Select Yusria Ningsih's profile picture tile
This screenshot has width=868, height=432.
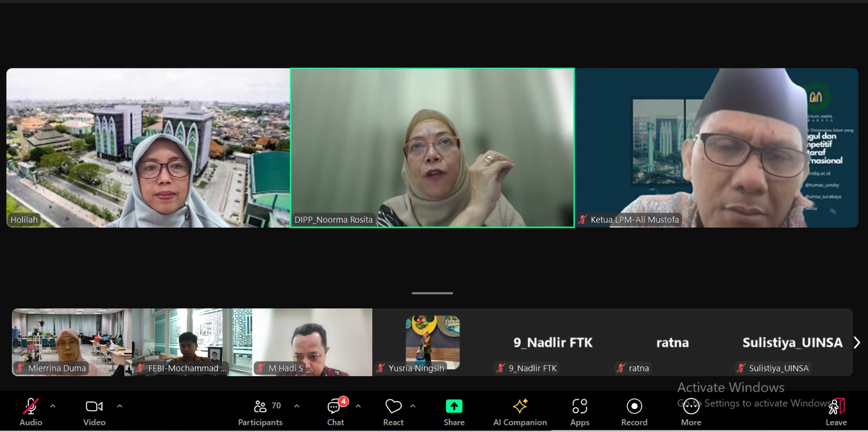[432, 342]
